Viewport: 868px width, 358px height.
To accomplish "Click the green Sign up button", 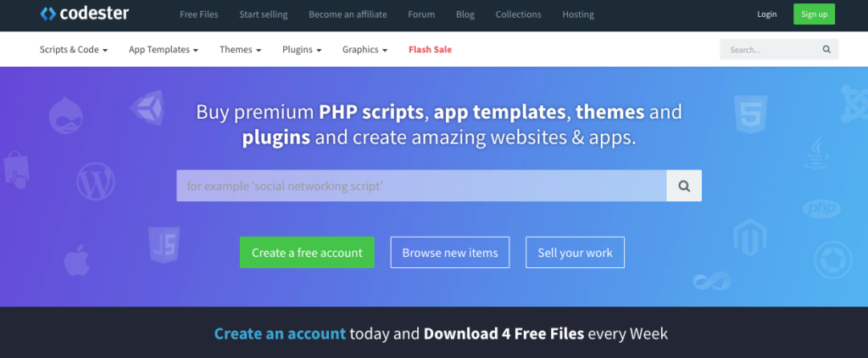I will [x=814, y=14].
